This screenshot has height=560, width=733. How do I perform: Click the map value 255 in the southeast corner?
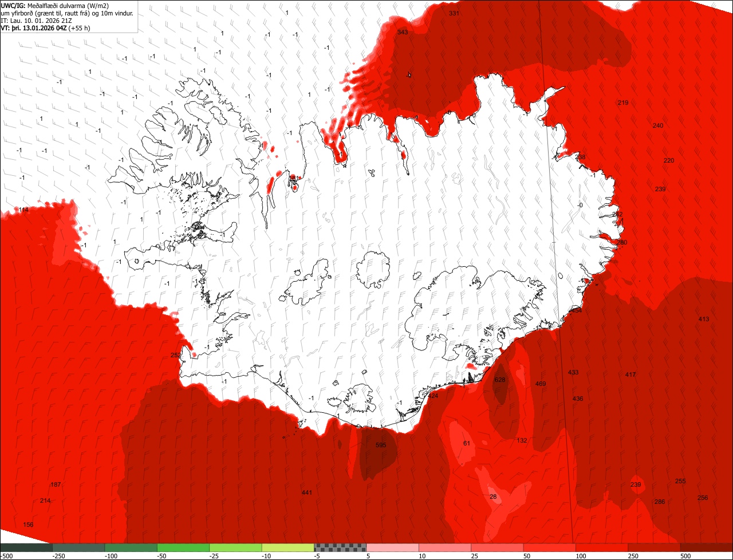coord(680,481)
